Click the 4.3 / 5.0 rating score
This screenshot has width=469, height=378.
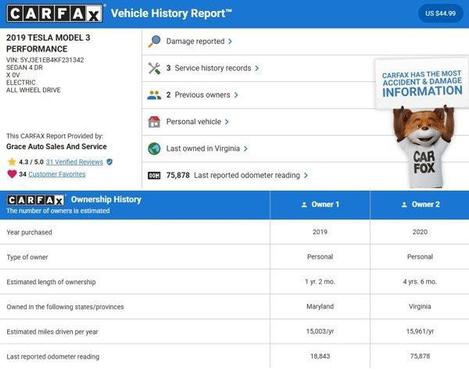[31, 162]
